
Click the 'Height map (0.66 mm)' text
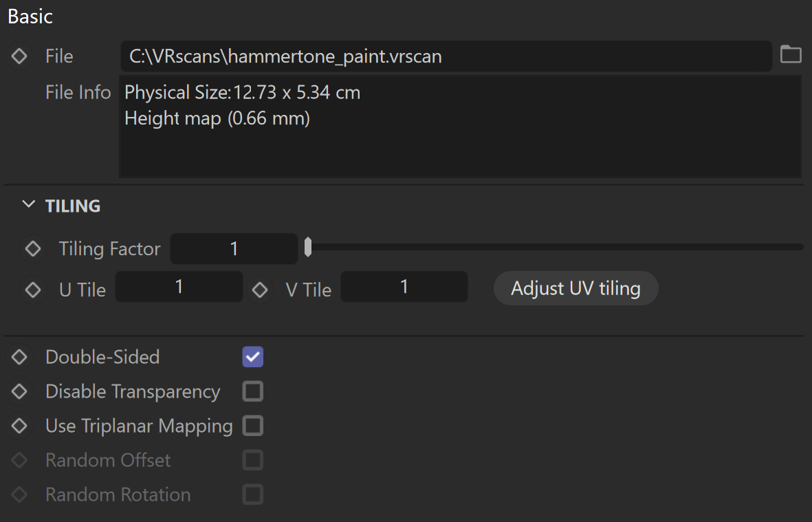click(217, 118)
